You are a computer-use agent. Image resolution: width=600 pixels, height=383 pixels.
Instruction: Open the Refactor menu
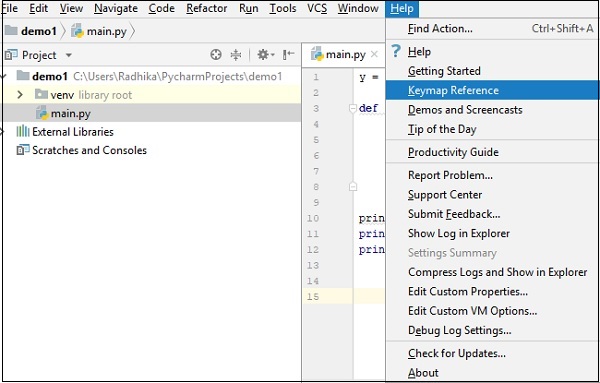point(207,8)
